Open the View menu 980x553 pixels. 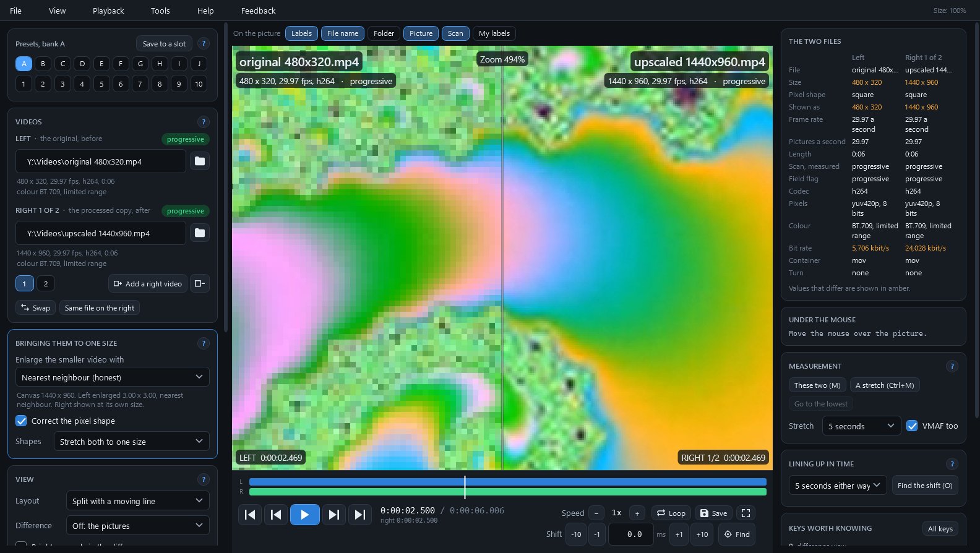[x=58, y=11]
